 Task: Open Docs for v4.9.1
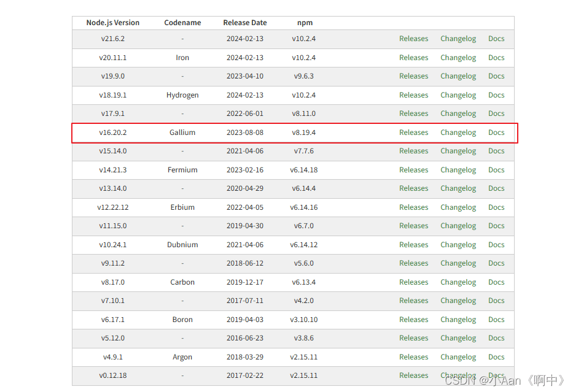pyautogui.click(x=496, y=357)
